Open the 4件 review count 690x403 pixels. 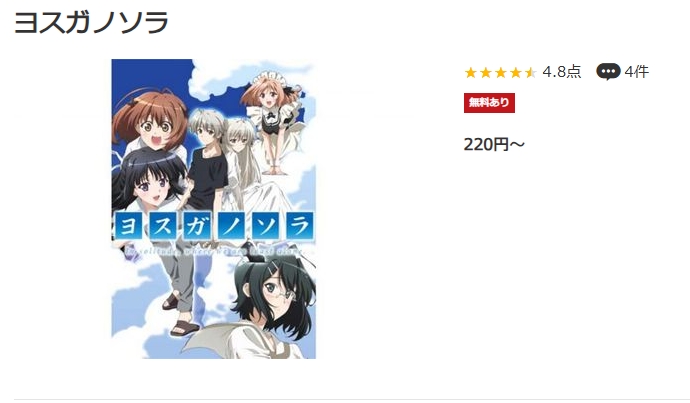click(x=636, y=72)
